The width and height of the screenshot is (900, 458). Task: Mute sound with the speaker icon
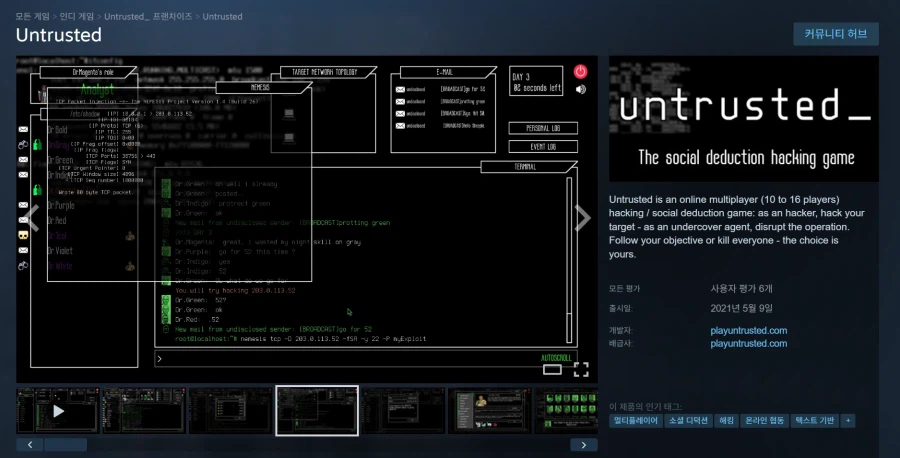pos(581,89)
